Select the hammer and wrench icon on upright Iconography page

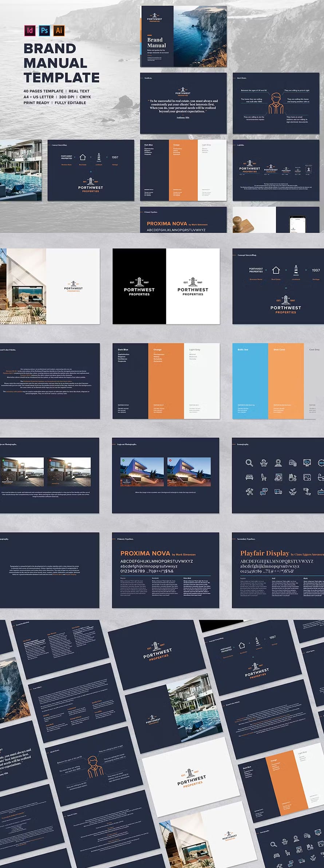click(249, 492)
